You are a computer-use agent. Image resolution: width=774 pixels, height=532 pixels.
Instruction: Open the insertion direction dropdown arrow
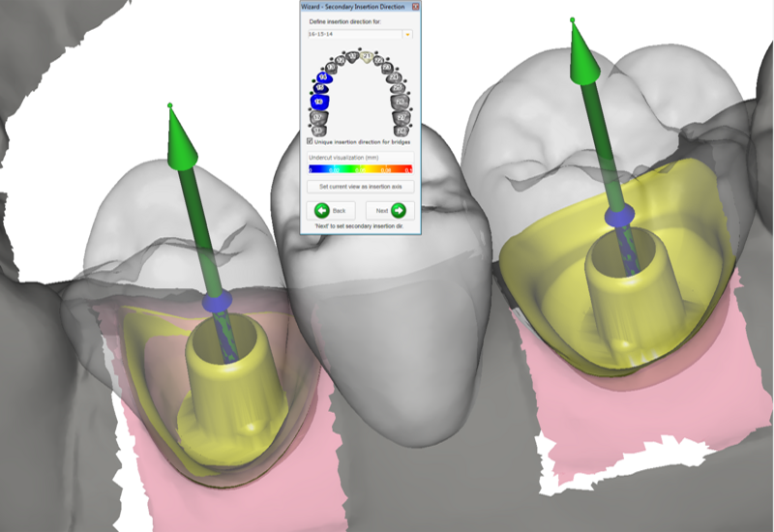point(408,34)
